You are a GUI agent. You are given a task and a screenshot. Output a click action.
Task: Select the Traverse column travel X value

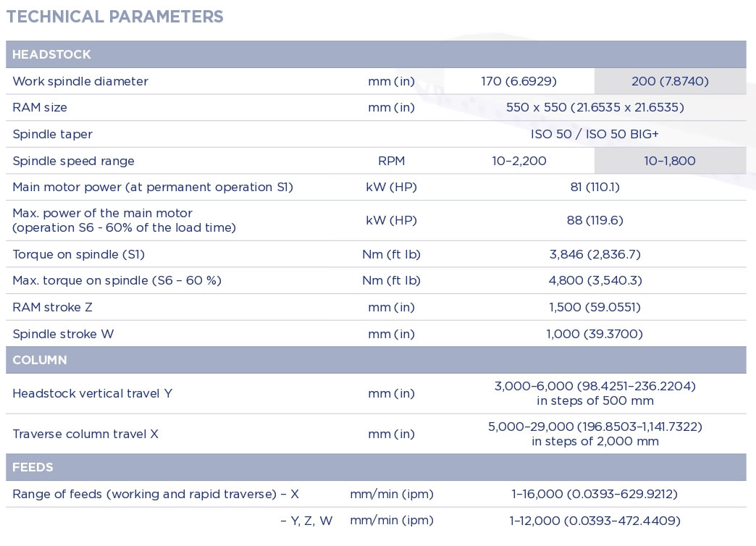[x=595, y=434]
